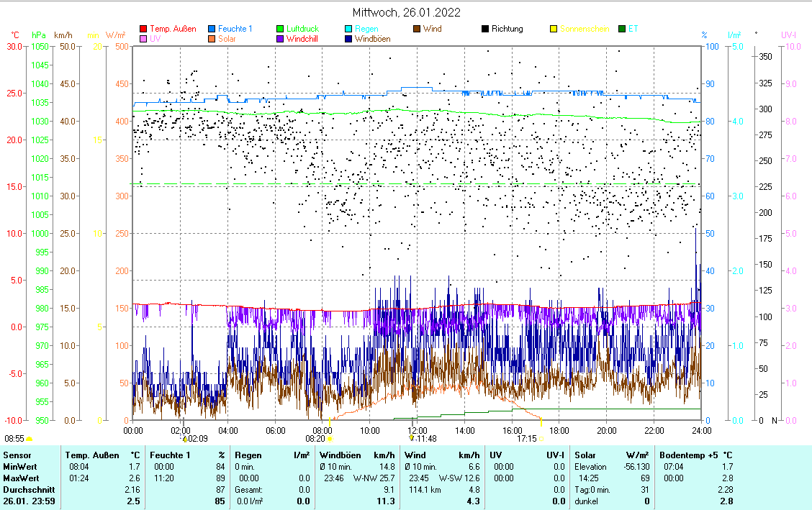The height and width of the screenshot is (510, 812).
Task: Click the 02:09 marker on the time axis
Action: 196,438
